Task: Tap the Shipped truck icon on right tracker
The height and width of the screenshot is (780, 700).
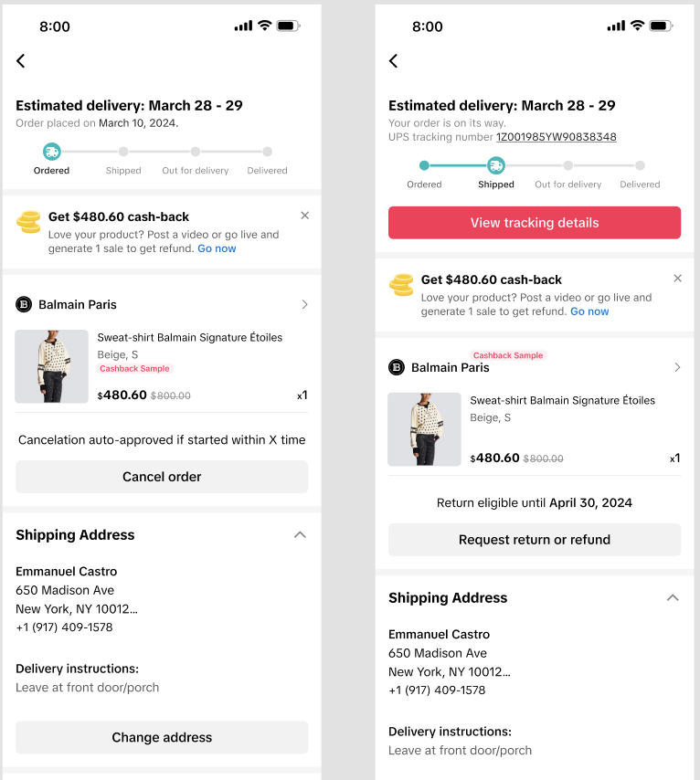Action: [x=495, y=165]
